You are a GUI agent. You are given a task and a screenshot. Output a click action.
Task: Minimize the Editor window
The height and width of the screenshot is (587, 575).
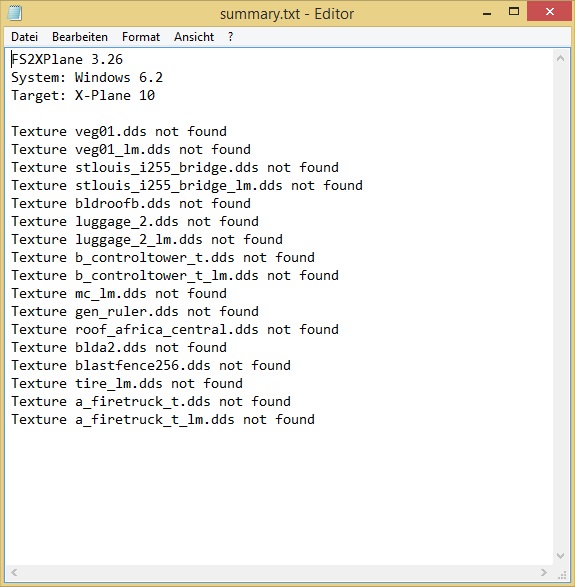click(x=487, y=13)
